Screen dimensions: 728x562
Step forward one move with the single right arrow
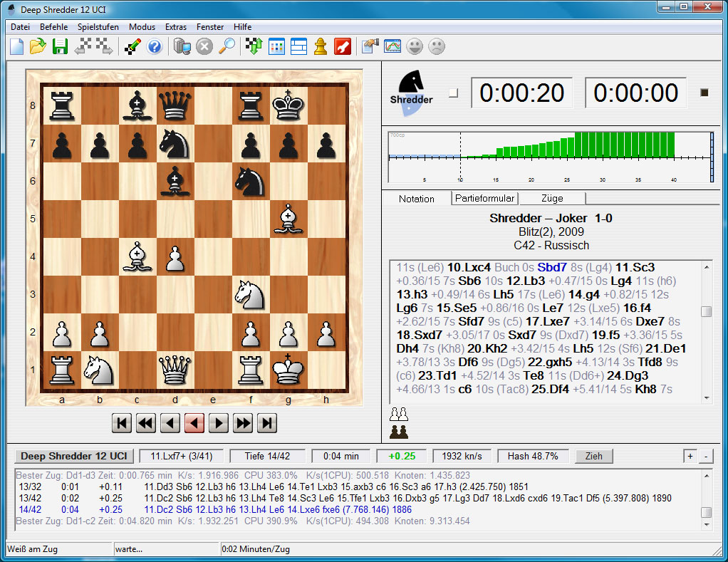point(219,423)
